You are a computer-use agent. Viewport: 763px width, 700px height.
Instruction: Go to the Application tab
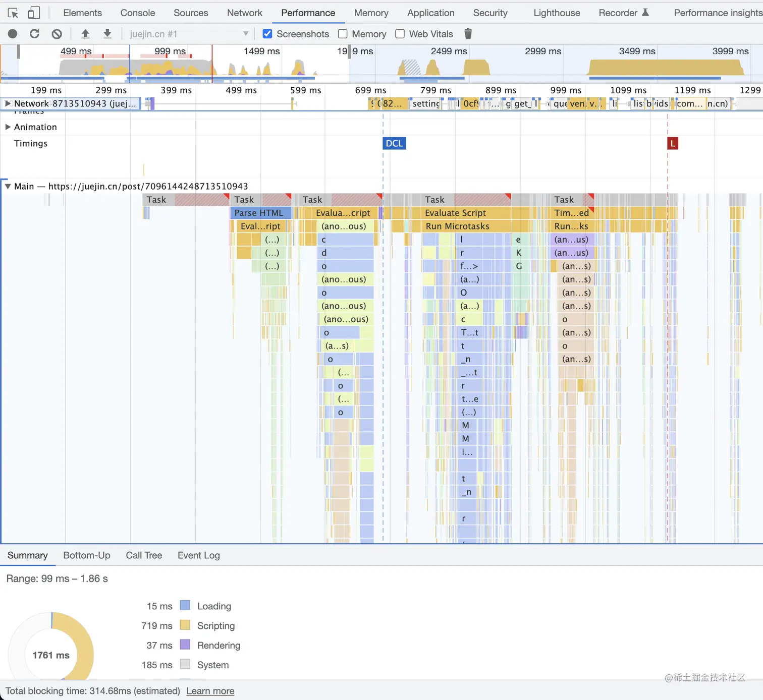[x=431, y=13]
